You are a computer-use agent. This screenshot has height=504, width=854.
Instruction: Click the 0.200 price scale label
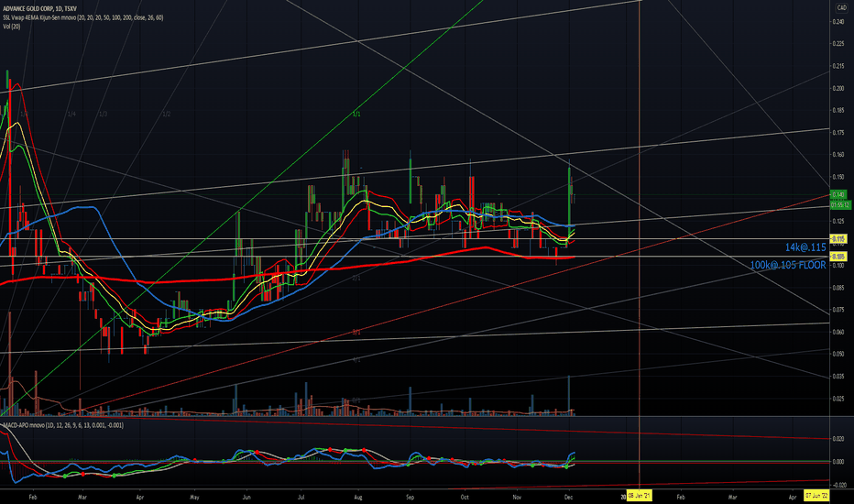coord(838,88)
